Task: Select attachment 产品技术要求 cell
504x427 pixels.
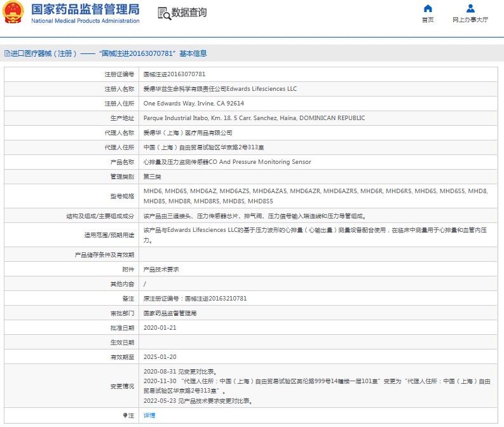Action: 318,269
